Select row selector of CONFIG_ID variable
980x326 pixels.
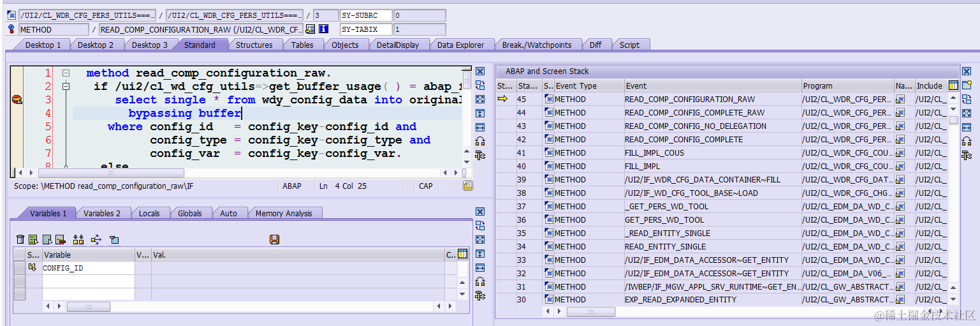coord(20,268)
